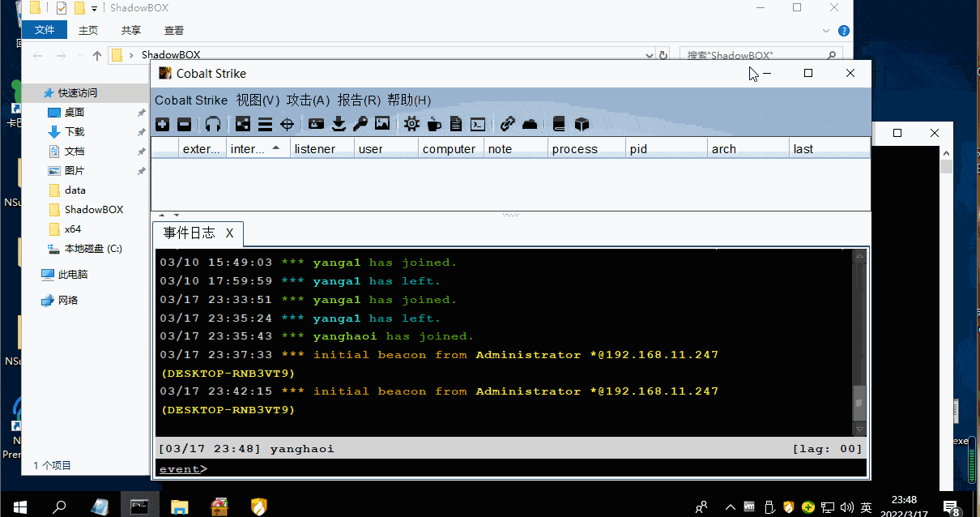Open the 主页 tab in Explorer ribbon

coord(87,30)
